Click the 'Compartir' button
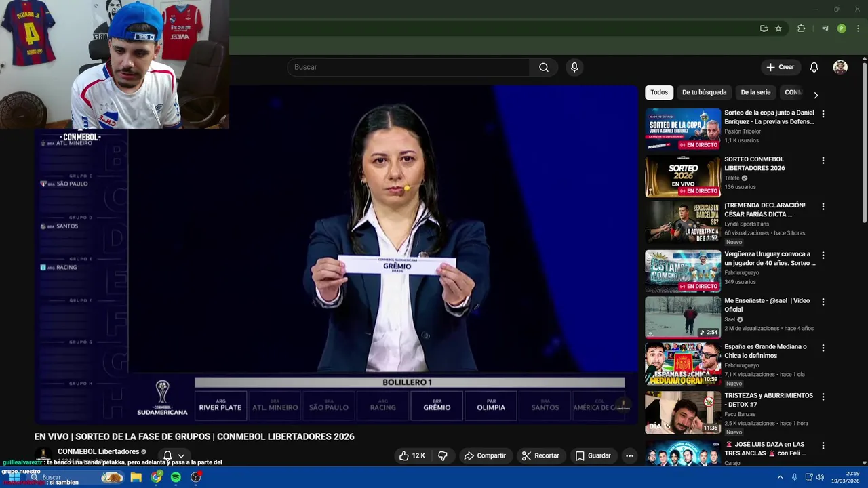 point(485,455)
